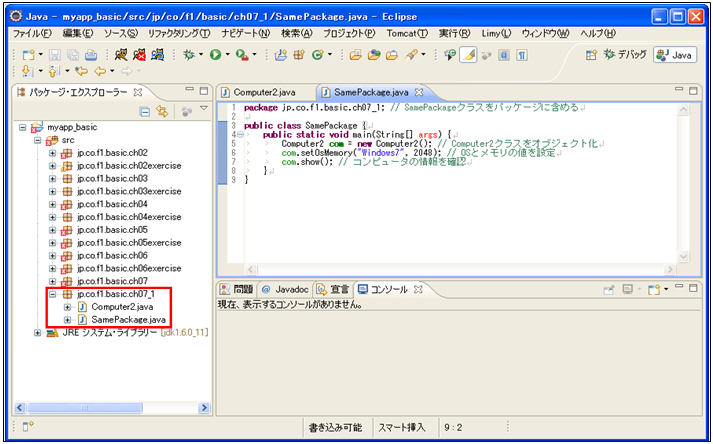Click the Debug bug toolbar icon
Screen dimensions: 713x444
(x=188, y=54)
